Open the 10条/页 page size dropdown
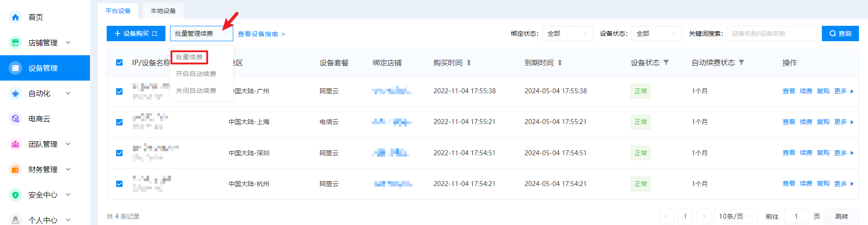 coord(735,216)
